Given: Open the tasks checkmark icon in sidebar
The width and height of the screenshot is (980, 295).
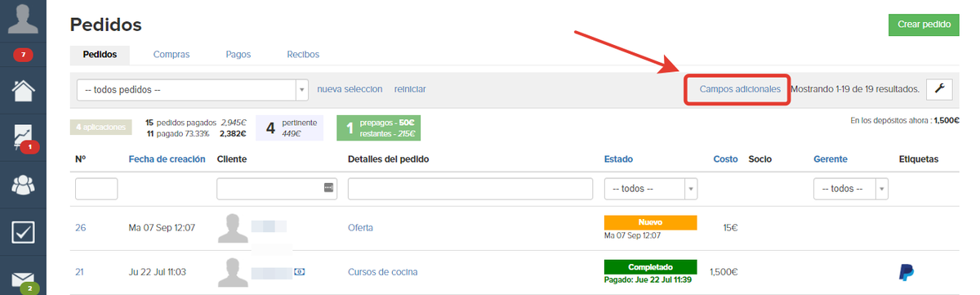Looking at the screenshot, I should pyautogui.click(x=23, y=232).
